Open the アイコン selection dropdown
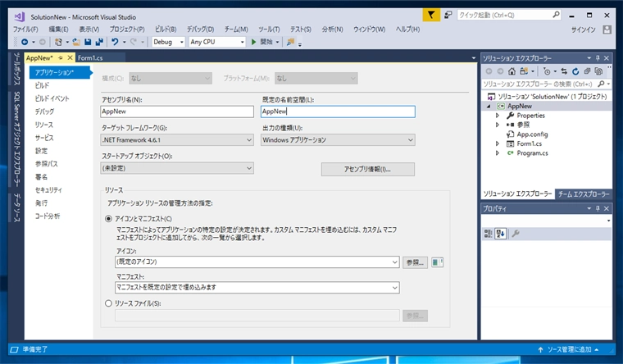The height and width of the screenshot is (364, 623). [x=257, y=262]
